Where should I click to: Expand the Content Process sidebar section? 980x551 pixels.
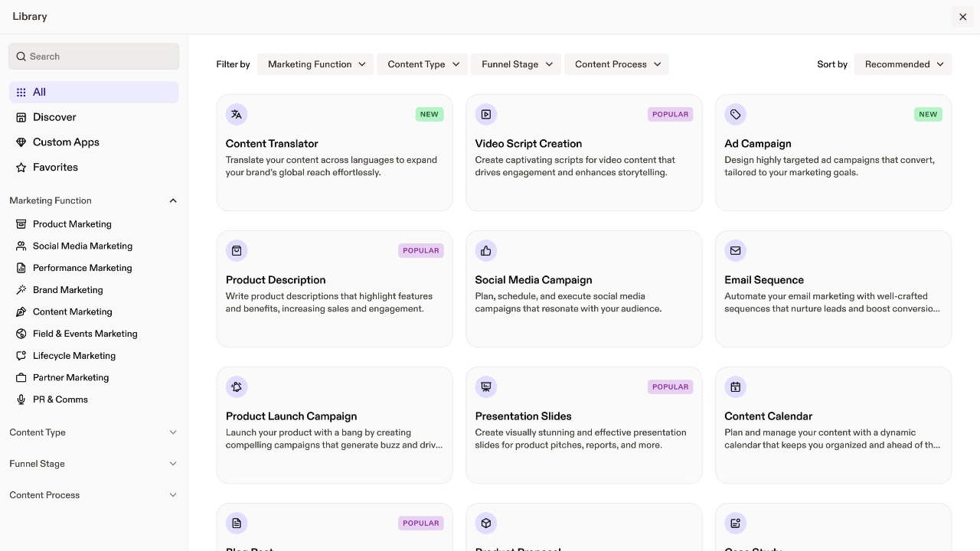[x=172, y=495]
